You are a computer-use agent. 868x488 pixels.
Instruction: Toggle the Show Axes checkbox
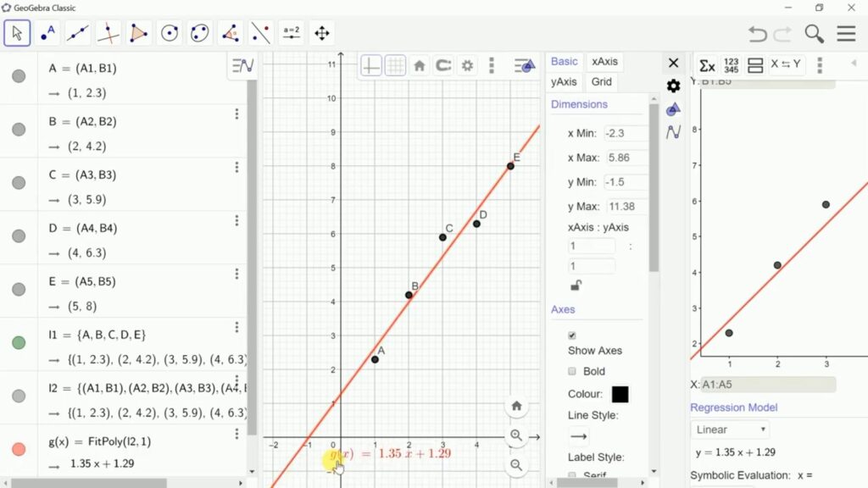(x=572, y=335)
